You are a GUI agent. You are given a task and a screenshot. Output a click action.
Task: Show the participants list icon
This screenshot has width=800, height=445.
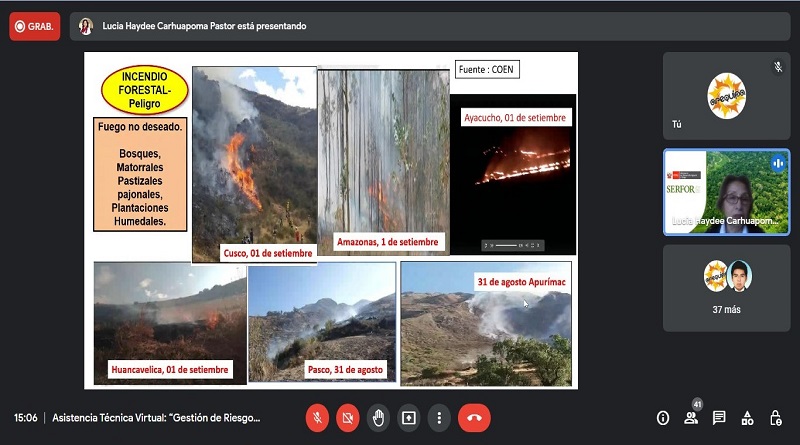691,418
